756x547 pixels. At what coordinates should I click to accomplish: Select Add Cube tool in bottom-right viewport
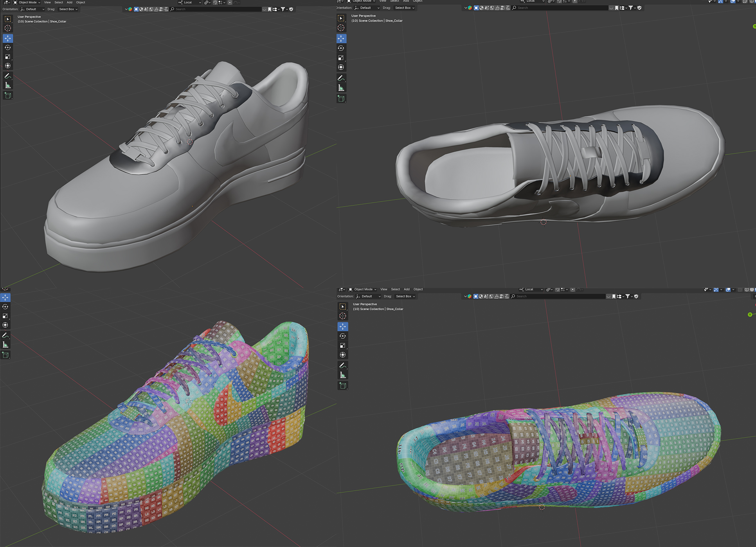tap(343, 386)
